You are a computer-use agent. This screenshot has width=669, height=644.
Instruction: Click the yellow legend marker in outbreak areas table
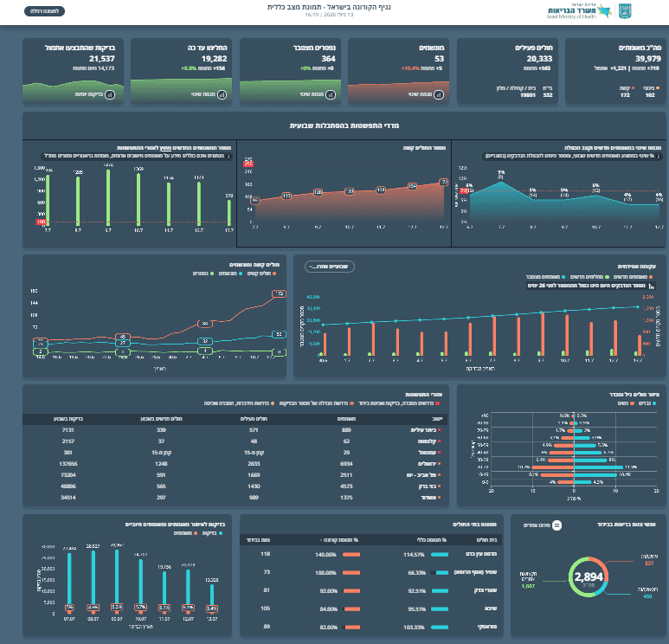click(273, 403)
